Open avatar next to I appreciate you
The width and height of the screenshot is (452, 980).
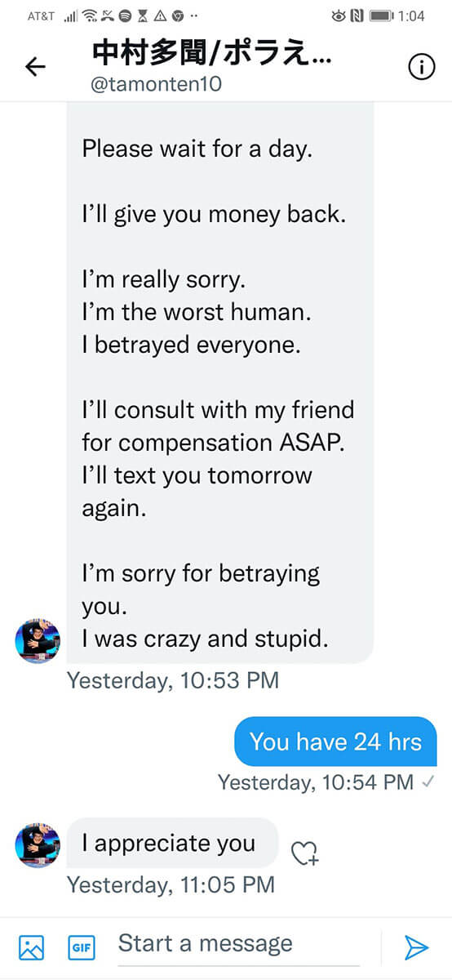coord(38,845)
